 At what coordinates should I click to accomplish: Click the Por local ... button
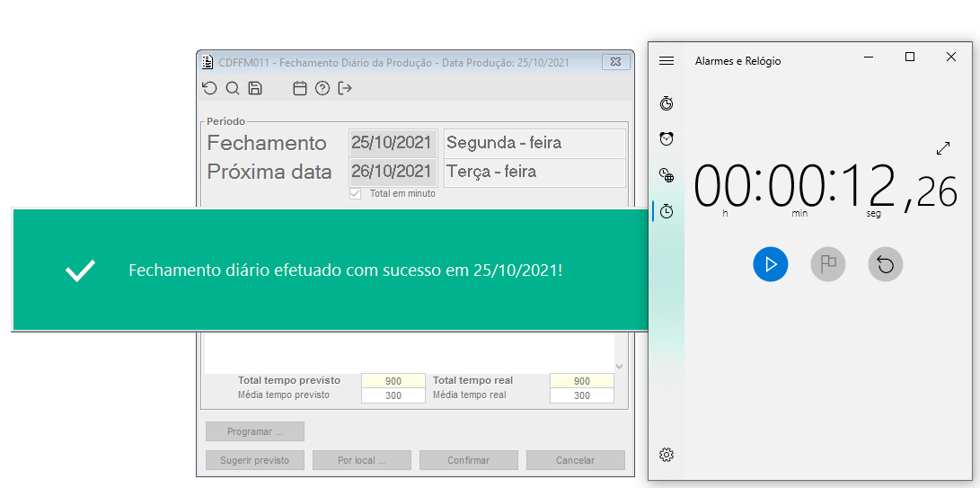pos(362,460)
